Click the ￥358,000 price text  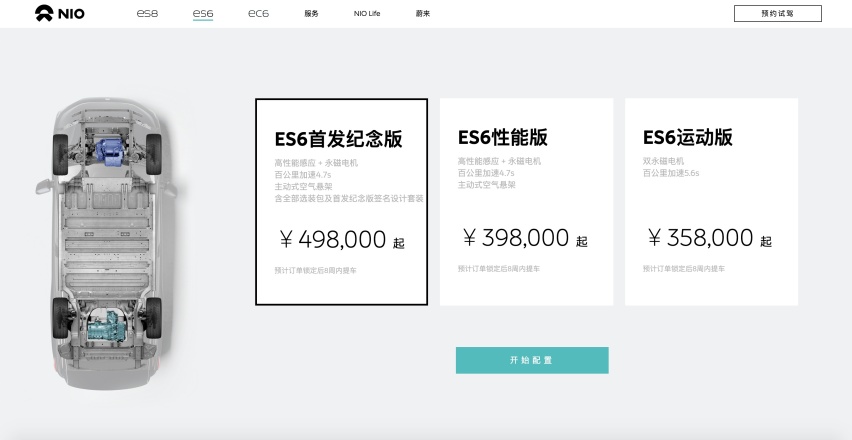click(709, 237)
